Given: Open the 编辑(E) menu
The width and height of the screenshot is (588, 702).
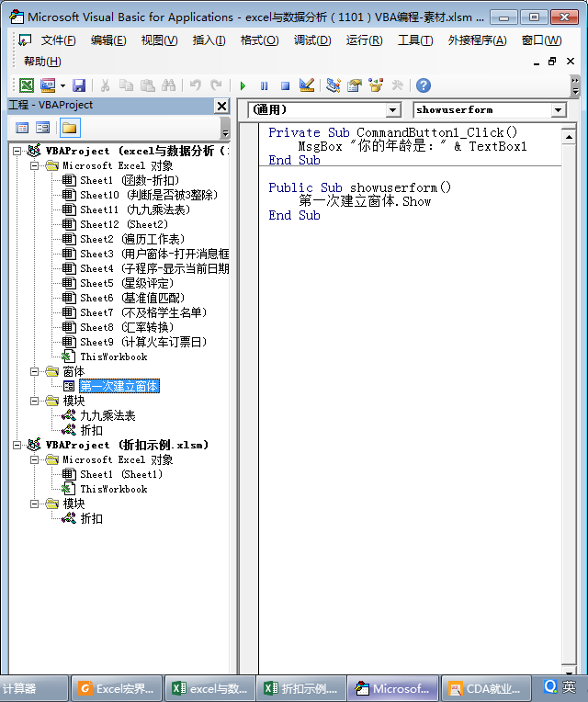Looking at the screenshot, I should [x=108, y=40].
